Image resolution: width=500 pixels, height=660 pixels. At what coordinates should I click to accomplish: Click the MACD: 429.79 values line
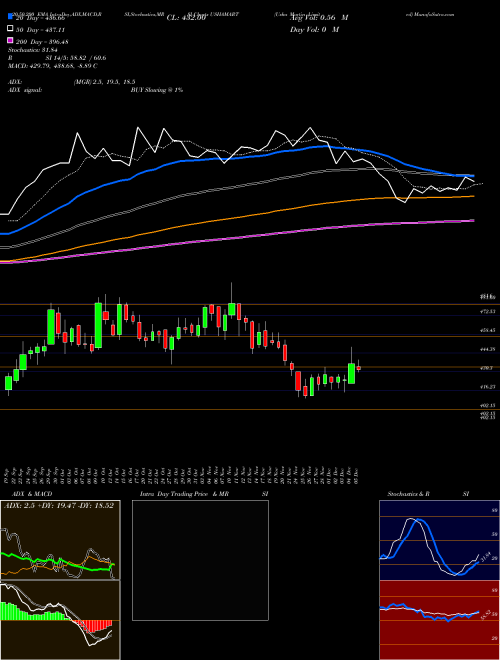coord(53,66)
